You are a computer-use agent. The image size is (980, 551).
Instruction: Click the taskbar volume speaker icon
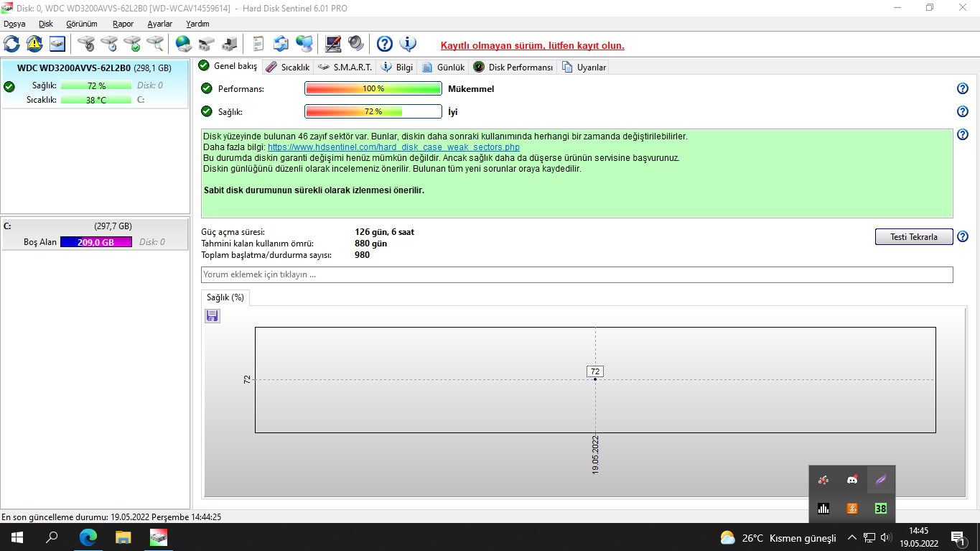pyautogui.click(x=885, y=537)
